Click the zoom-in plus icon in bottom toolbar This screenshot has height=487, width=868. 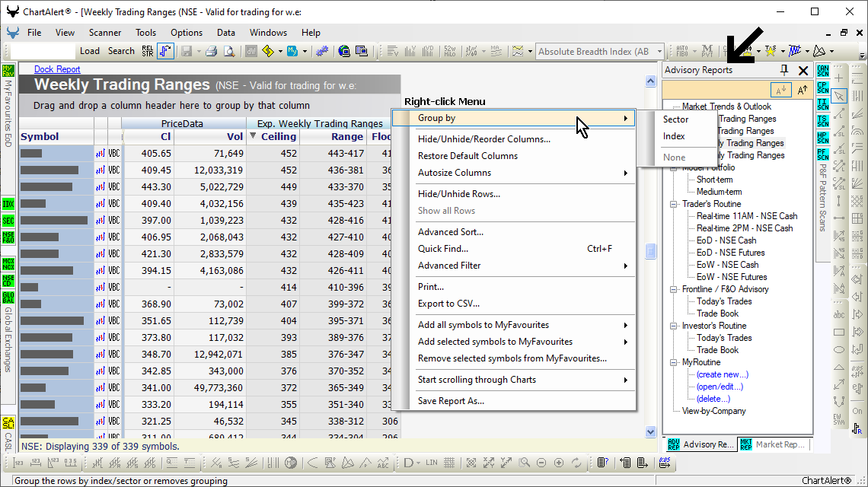coord(559,463)
